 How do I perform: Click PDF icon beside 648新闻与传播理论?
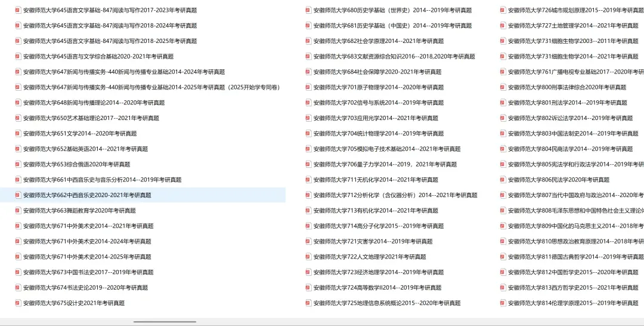coord(18,102)
